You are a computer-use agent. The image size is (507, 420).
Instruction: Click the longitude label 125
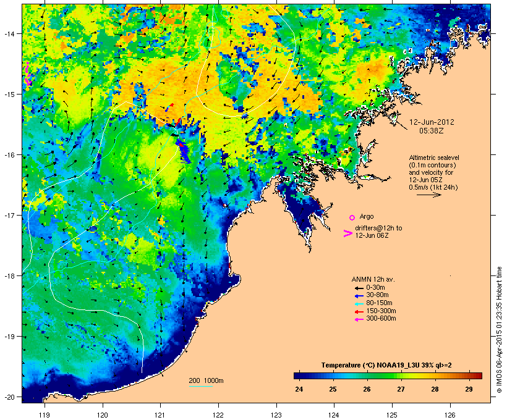pyautogui.click(x=392, y=415)
